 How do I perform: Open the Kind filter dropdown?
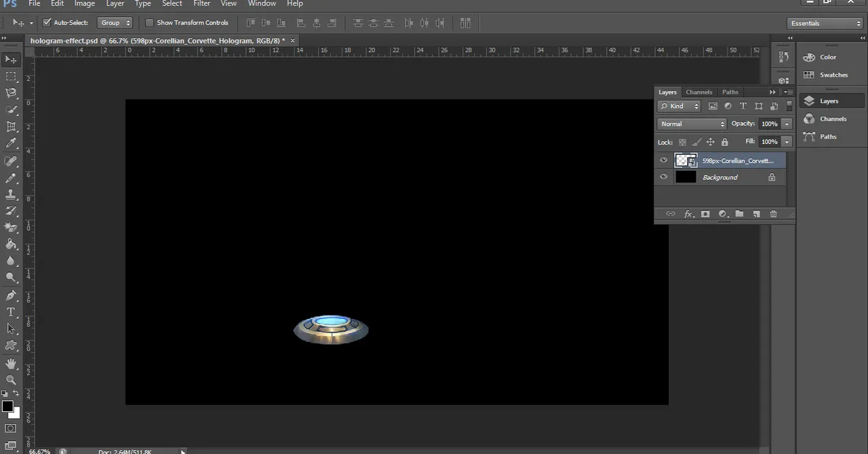679,106
